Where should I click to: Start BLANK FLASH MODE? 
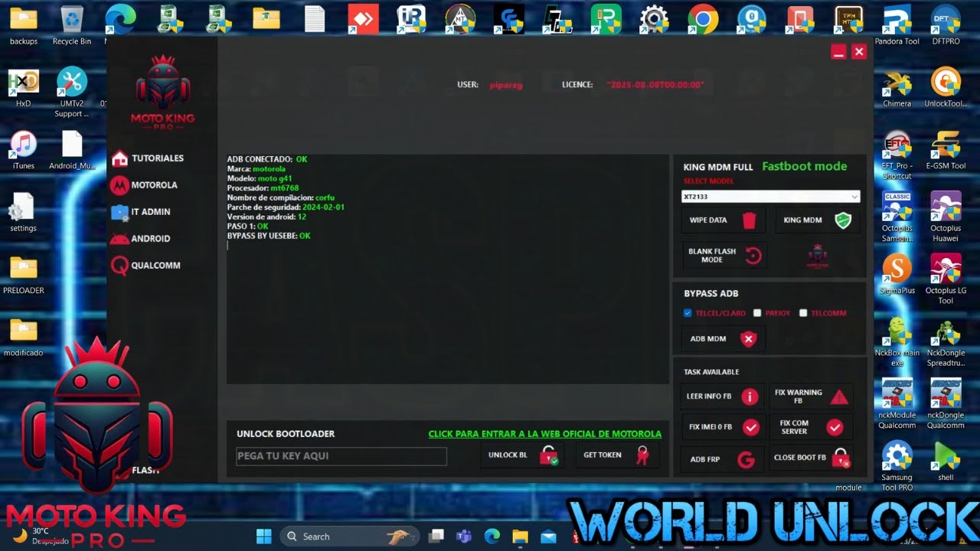coord(723,256)
